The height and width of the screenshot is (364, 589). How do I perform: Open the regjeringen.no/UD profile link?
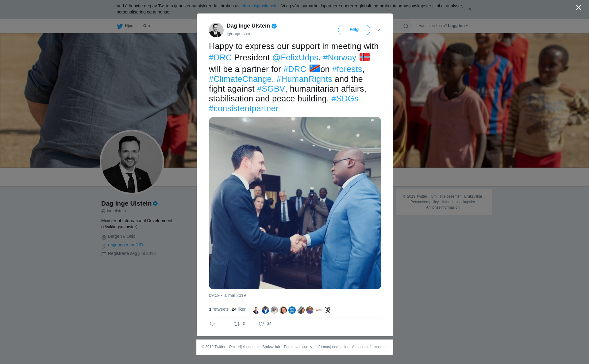point(125,245)
